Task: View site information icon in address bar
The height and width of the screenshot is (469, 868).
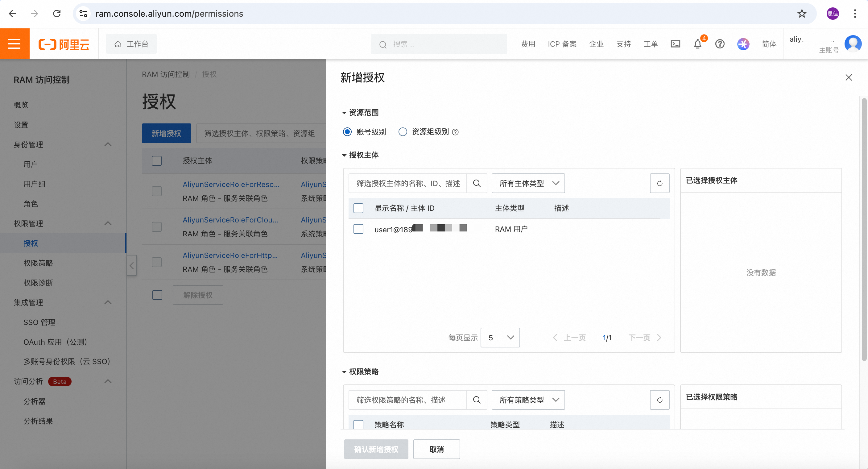Action: click(x=83, y=14)
